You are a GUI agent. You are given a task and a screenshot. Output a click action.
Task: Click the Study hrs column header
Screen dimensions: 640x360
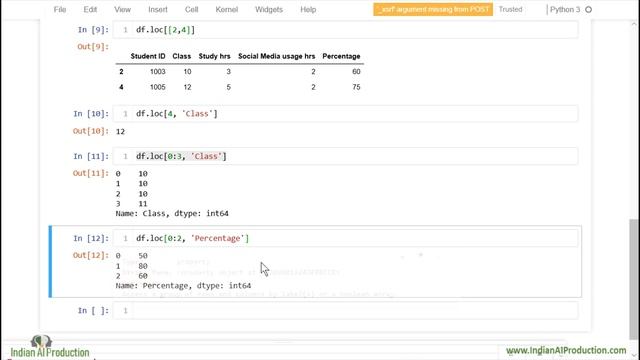click(214, 56)
